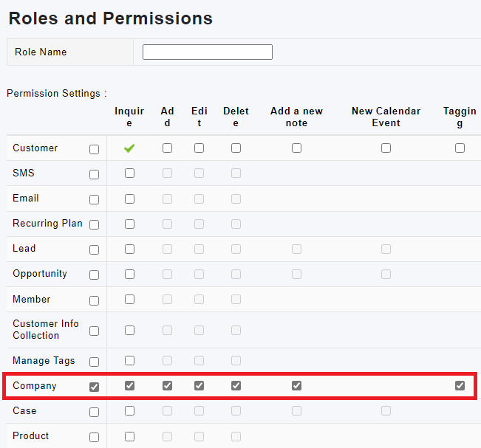Enable Delete permission for Customer

point(236,148)
